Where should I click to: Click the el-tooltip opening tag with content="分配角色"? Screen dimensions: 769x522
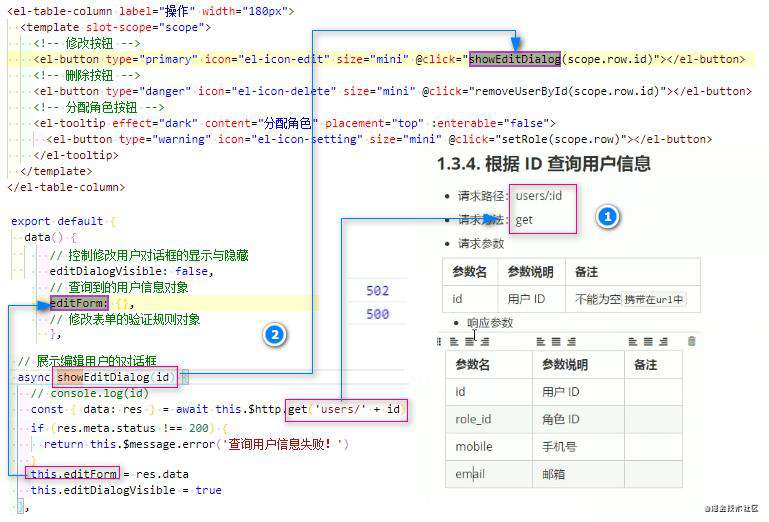[294, 124]
